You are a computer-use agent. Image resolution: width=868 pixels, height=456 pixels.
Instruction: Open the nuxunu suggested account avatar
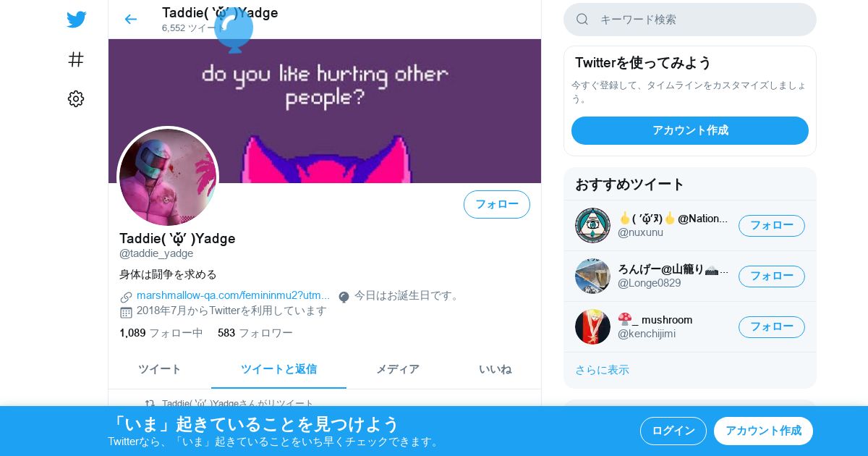click(x=592, y=225)
